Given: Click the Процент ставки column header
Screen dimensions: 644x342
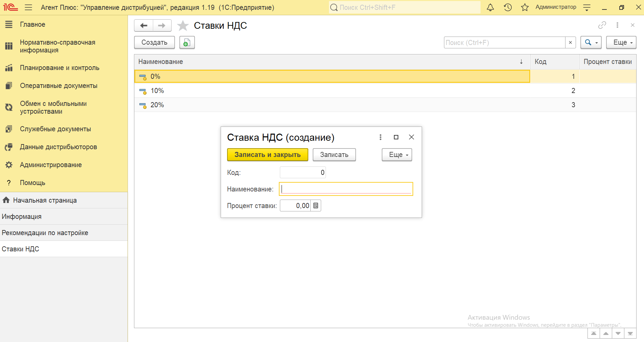Looking at the screenshot, I should (x=608, y=62).
